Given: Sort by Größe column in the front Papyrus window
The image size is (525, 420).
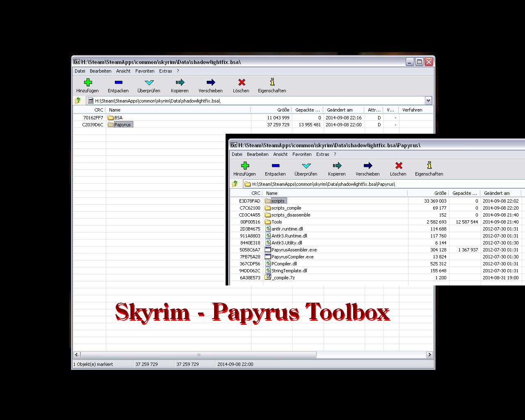Looking at the screenshot, I should click(x=428, y=193).
